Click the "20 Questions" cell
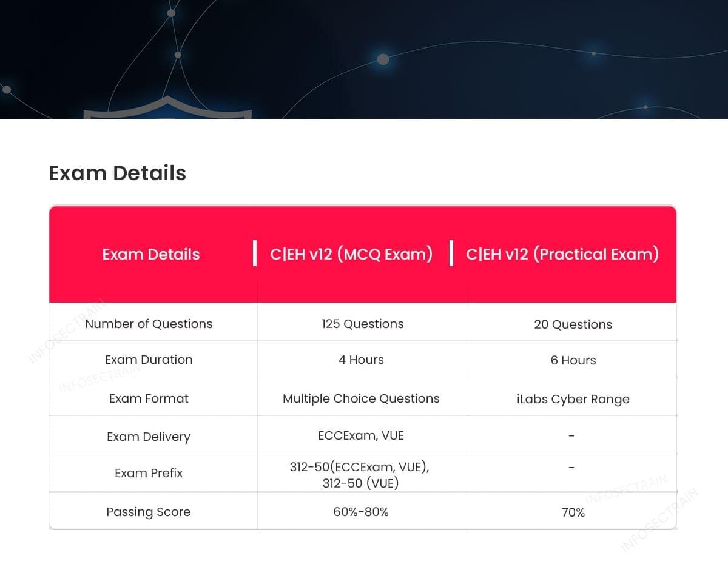This screenshot has width=728, height=584. point(573,324)
